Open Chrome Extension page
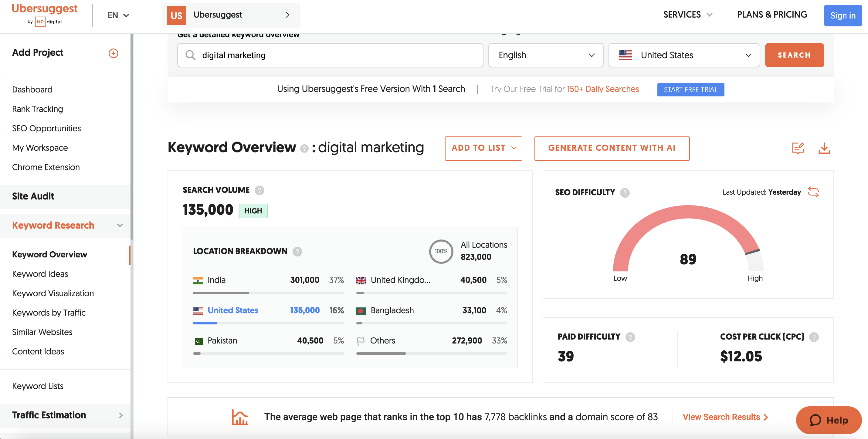Image resolution: width=868 pixels, height=439 pixels. point(46,167)
